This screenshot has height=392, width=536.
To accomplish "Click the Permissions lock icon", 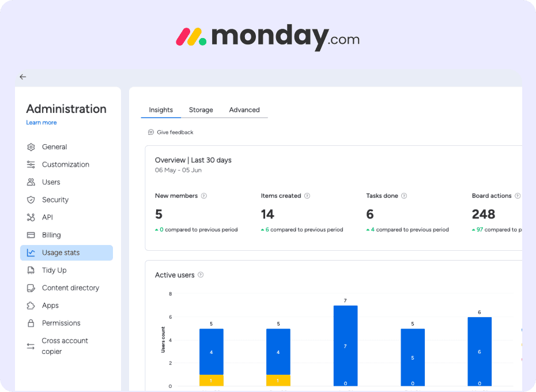I will click(x=31, y=323).
